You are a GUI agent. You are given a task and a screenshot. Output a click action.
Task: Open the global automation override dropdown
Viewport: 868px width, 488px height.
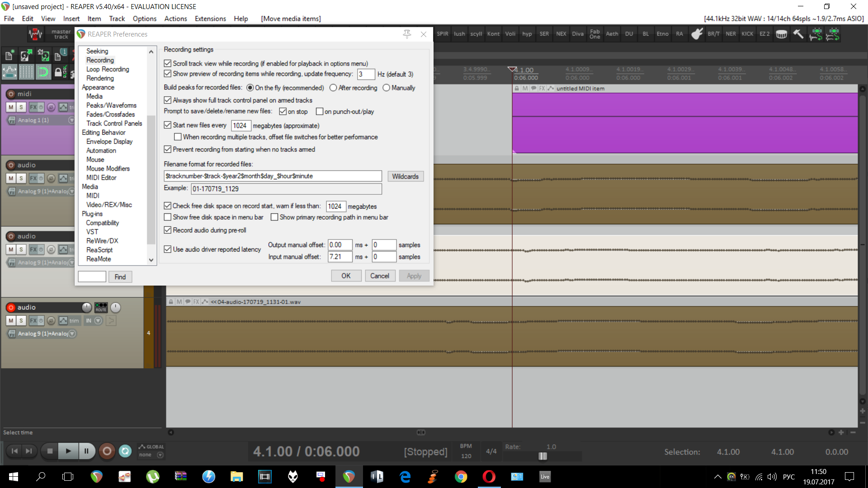(160, 455)
